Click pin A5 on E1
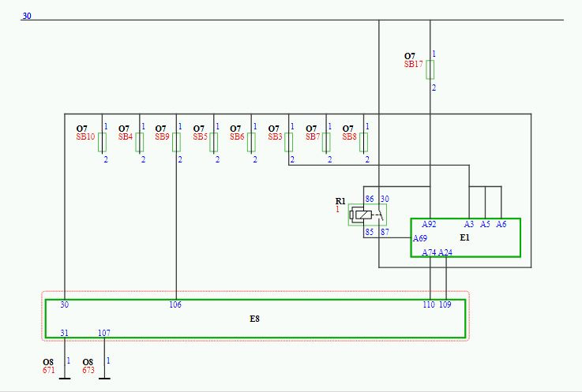 (x=485, y=224)
